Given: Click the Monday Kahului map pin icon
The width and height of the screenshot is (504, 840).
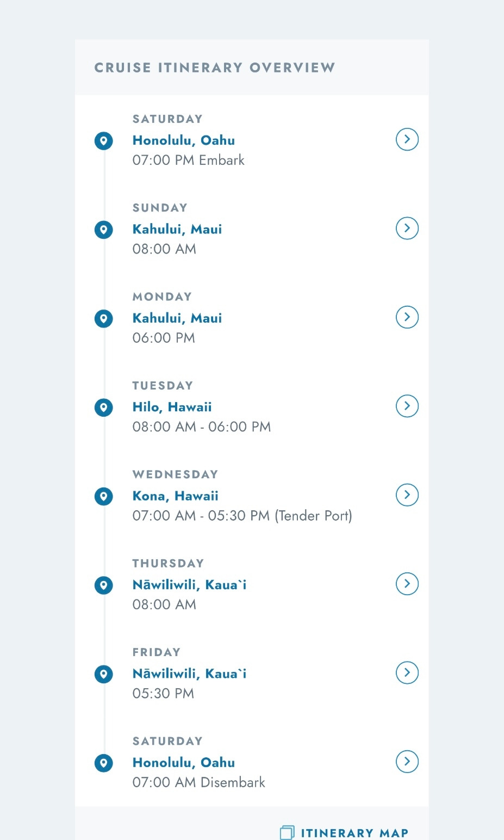Looking at the screenshot, I should [103, 318].
